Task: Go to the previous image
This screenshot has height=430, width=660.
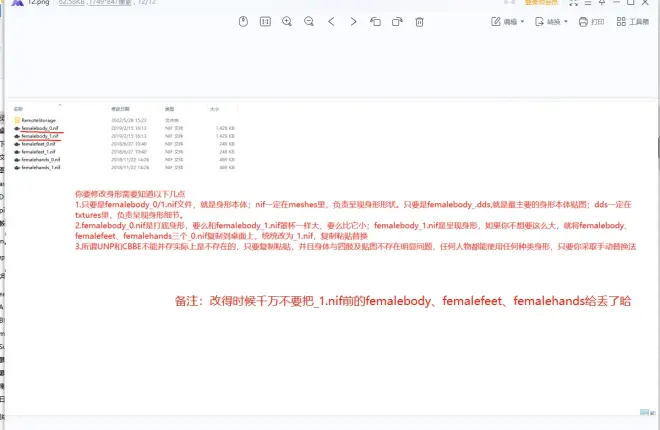Action: tap(331, 21)
